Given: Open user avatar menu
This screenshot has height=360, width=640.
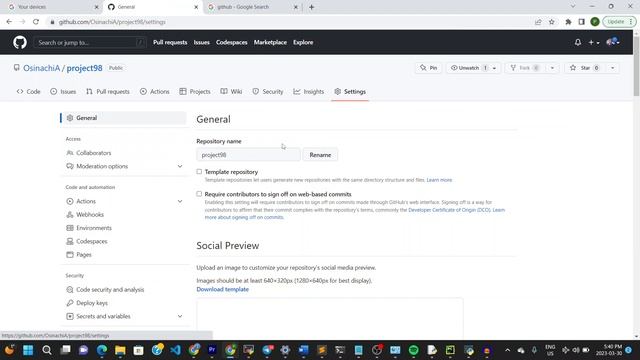Looking at the screenshot, I should point(613,42).
